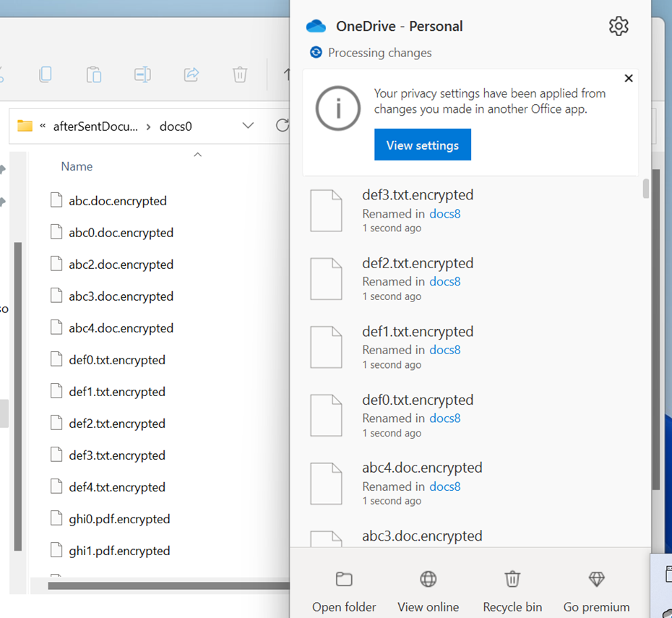
Task: Select file def2.txt.encrypted in Explorer
Action: pyautogui.click(x=117, y=423)
